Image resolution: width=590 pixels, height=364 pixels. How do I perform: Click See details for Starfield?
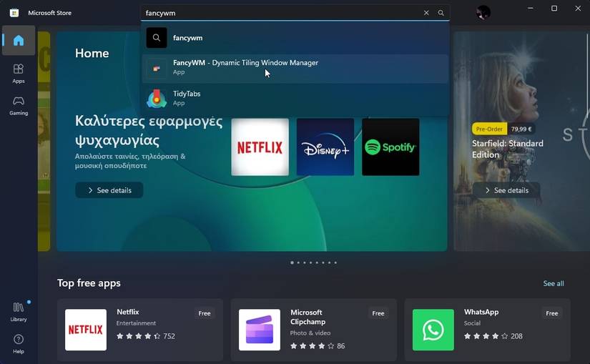506,190
